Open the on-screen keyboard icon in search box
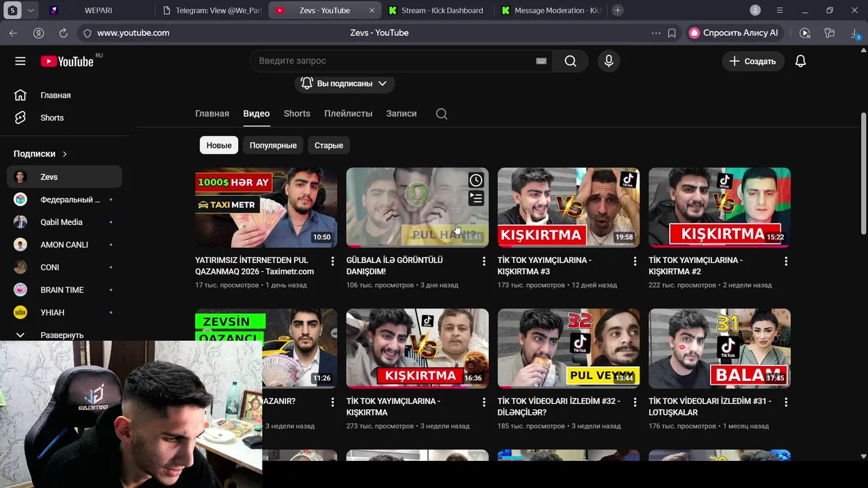The width and height of the screenshot is (868, 488). 541,61
